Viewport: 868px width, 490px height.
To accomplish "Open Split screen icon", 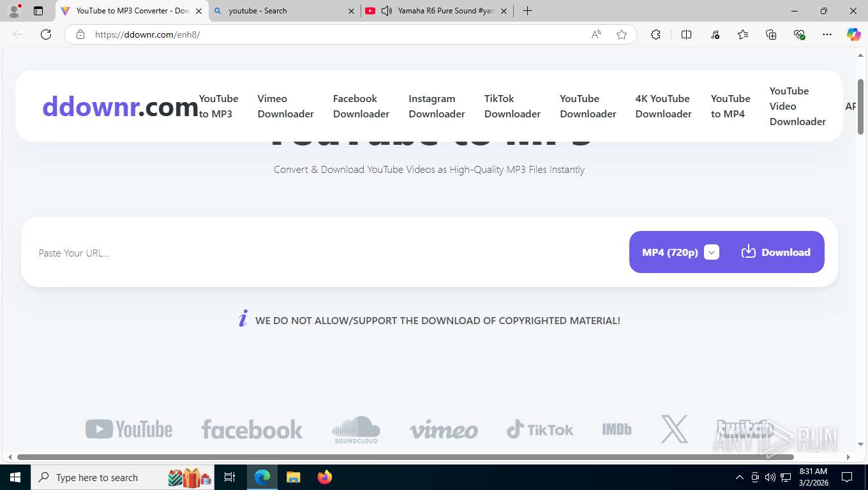I will pyautogui.click(x=687, y=34).
